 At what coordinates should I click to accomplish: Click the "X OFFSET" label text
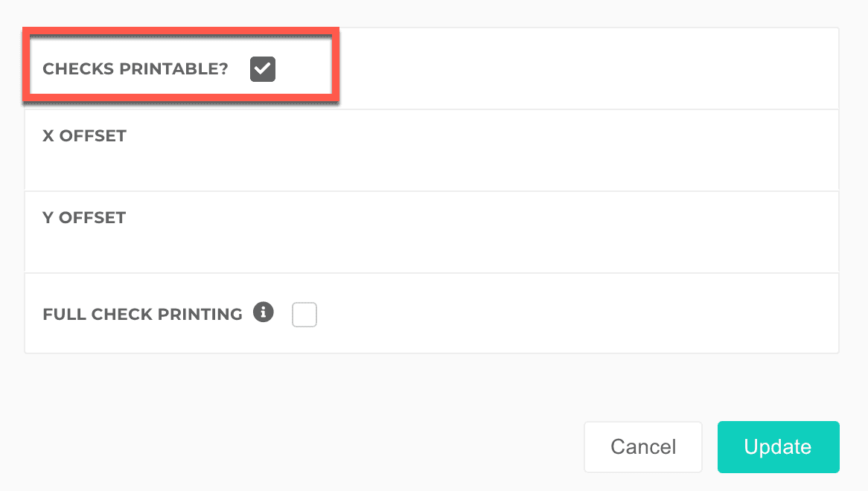tap(85, 136)
